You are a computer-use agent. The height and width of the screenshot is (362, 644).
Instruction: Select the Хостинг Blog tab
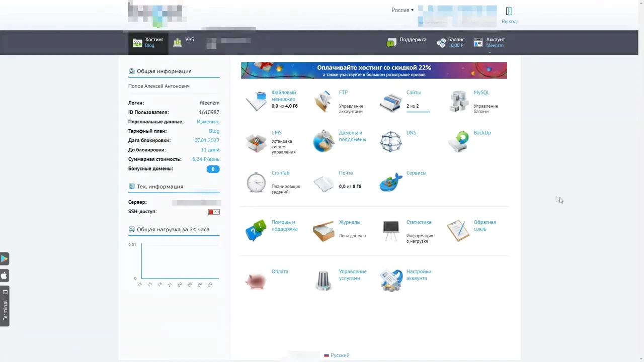coord(148,43)
